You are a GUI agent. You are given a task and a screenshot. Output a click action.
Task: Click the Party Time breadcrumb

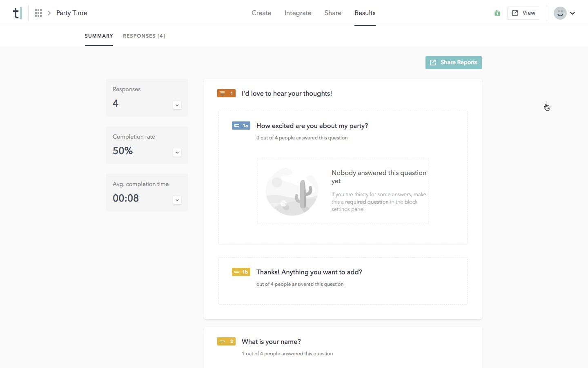click(71, 13)
